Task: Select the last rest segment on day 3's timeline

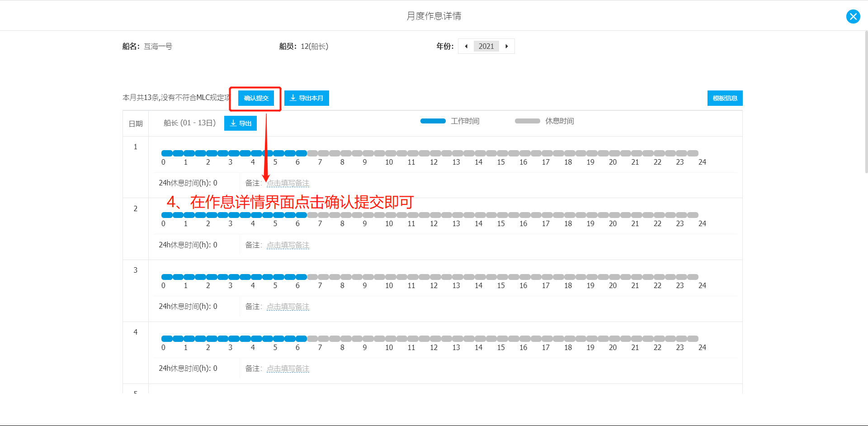Action: (x=693, y=277)
